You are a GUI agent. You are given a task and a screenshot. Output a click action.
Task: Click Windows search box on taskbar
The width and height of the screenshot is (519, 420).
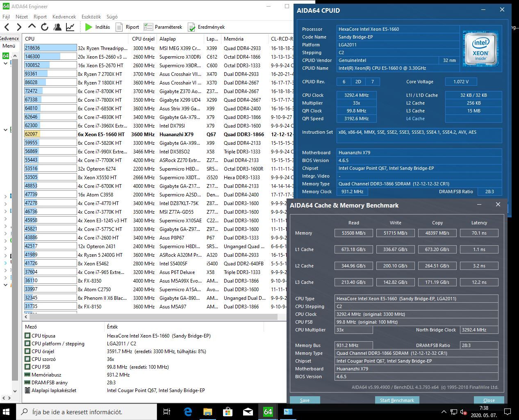pos(86,412)
